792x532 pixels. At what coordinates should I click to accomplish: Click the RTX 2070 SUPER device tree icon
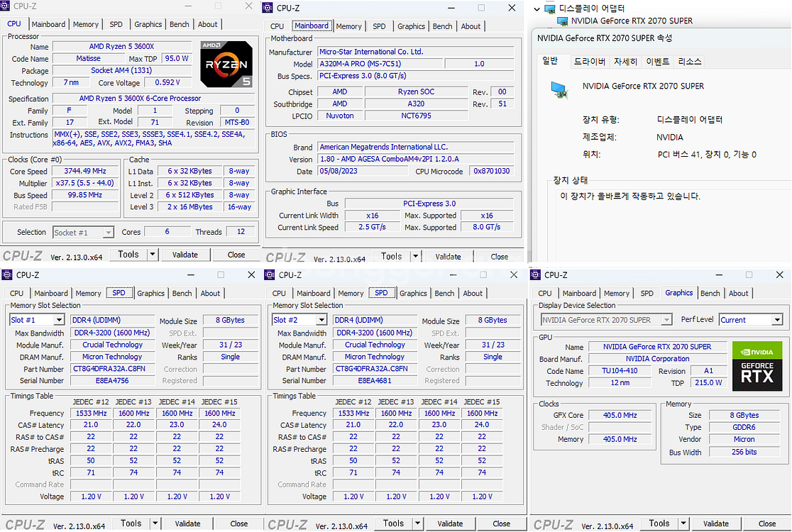[x=562, y=21]
